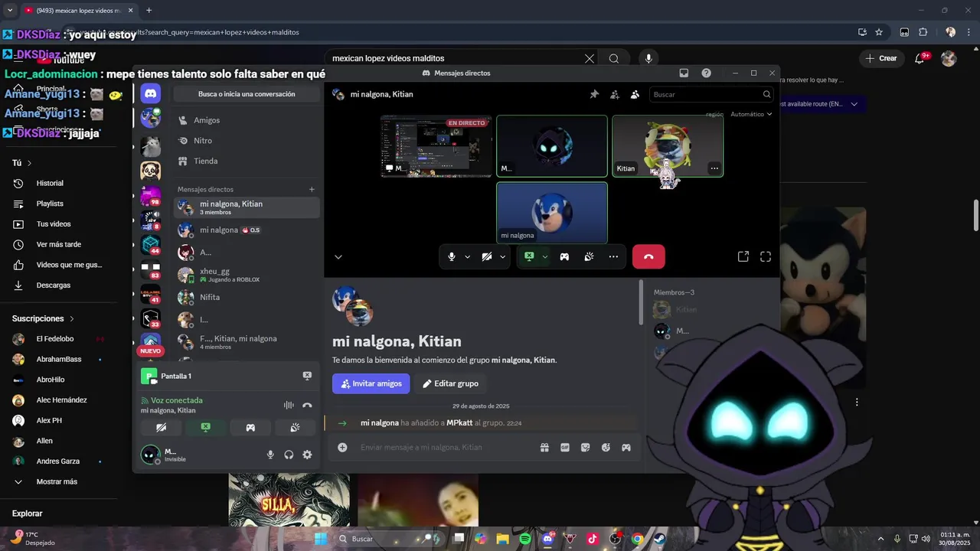Click the Discord Buscar search field

711,94
